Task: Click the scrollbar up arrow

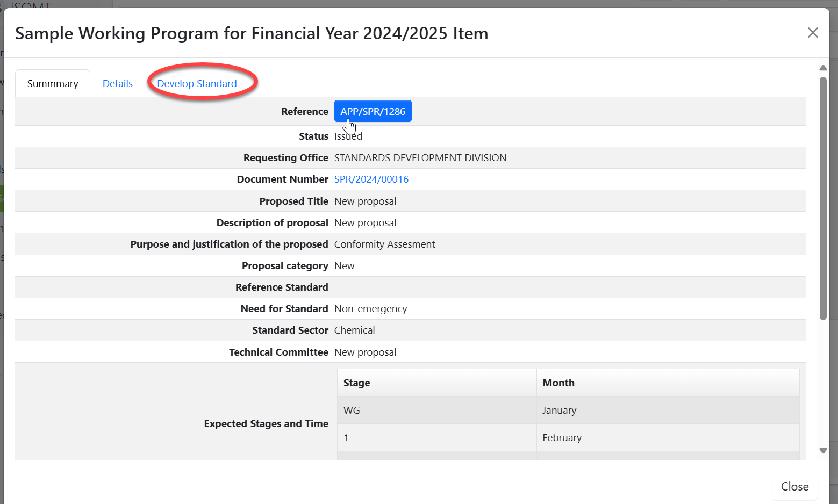Action: pyautogui.click(x=823, y=68)
